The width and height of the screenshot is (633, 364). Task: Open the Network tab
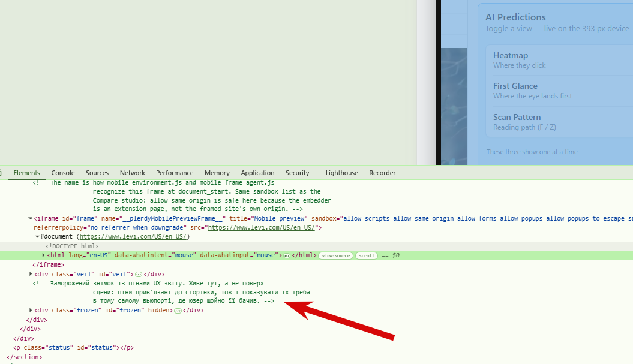coord(133,173)
